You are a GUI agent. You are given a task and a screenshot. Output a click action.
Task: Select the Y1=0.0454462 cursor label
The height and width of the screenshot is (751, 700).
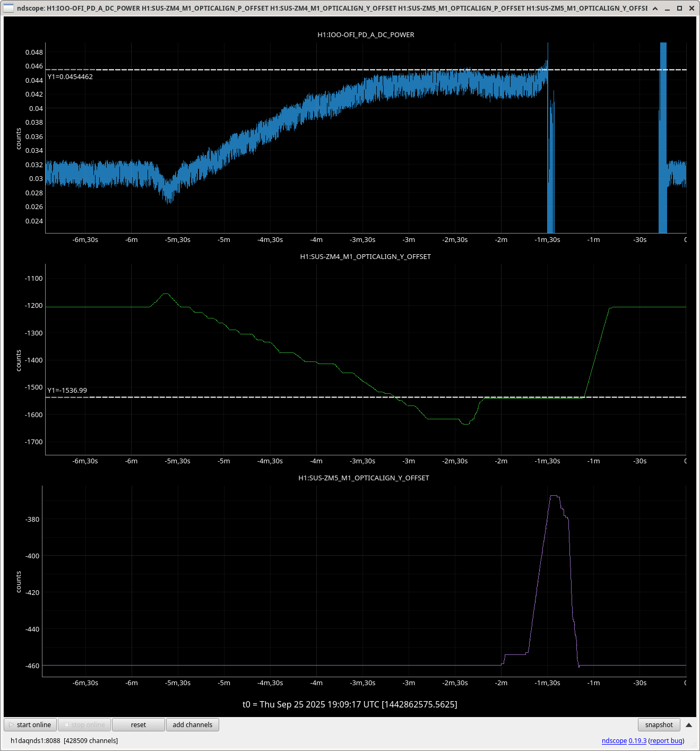[70, 77]
